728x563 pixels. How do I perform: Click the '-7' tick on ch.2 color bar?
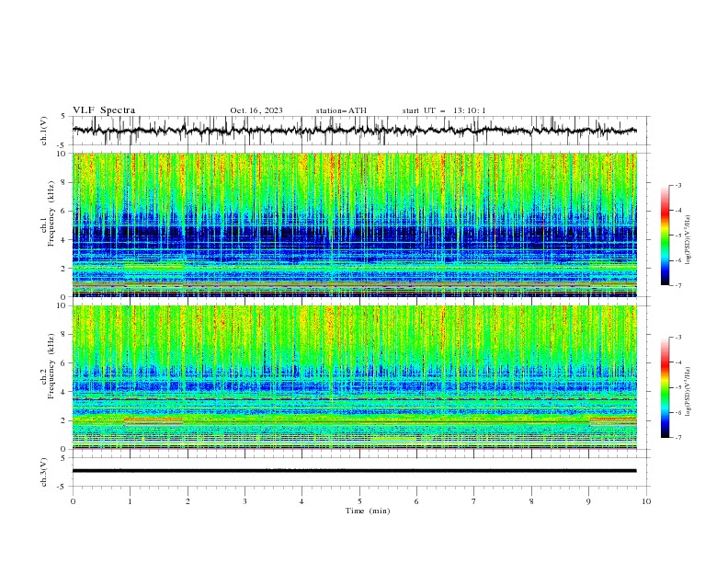point(678,438)
